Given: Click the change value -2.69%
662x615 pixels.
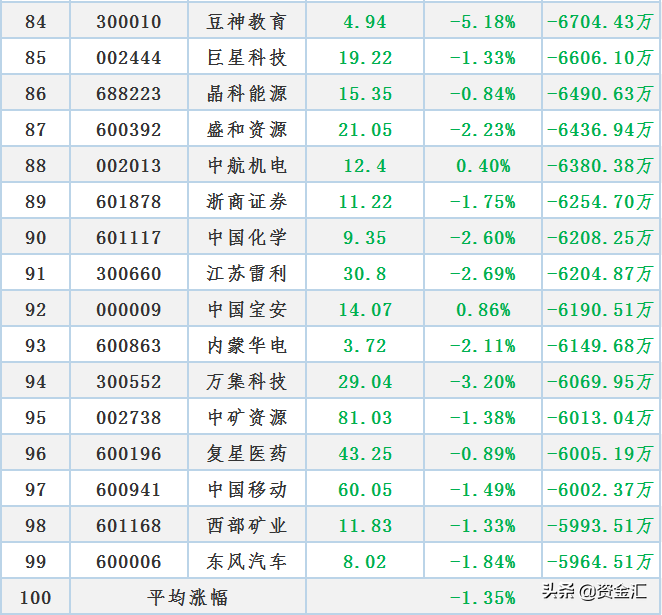Looking at the screenshot, I should [483, 274].
